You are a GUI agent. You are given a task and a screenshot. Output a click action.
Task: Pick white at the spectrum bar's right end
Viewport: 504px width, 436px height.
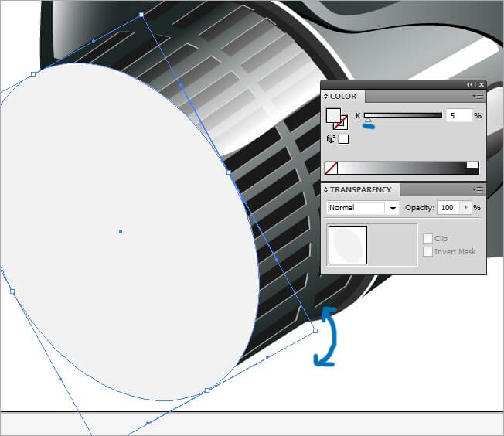point(472,166)
